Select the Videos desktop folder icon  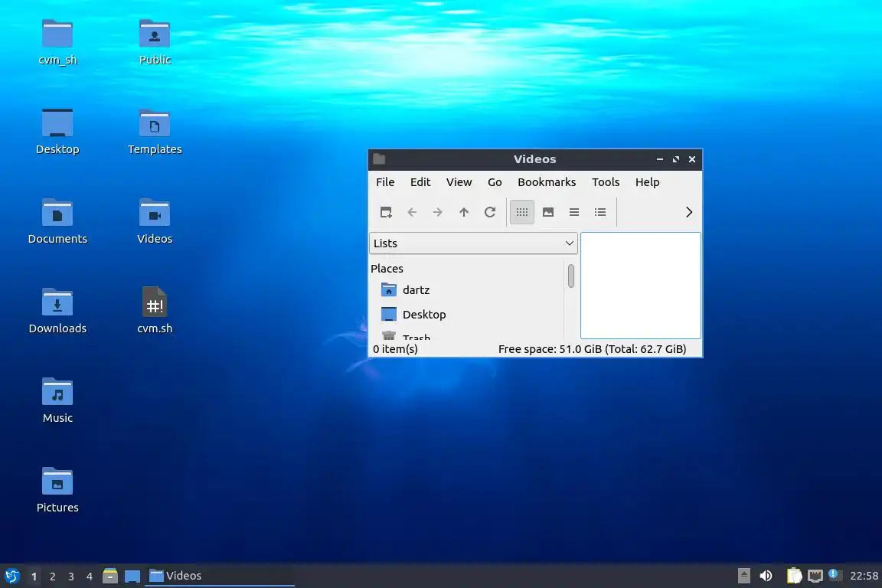[155, 221]
